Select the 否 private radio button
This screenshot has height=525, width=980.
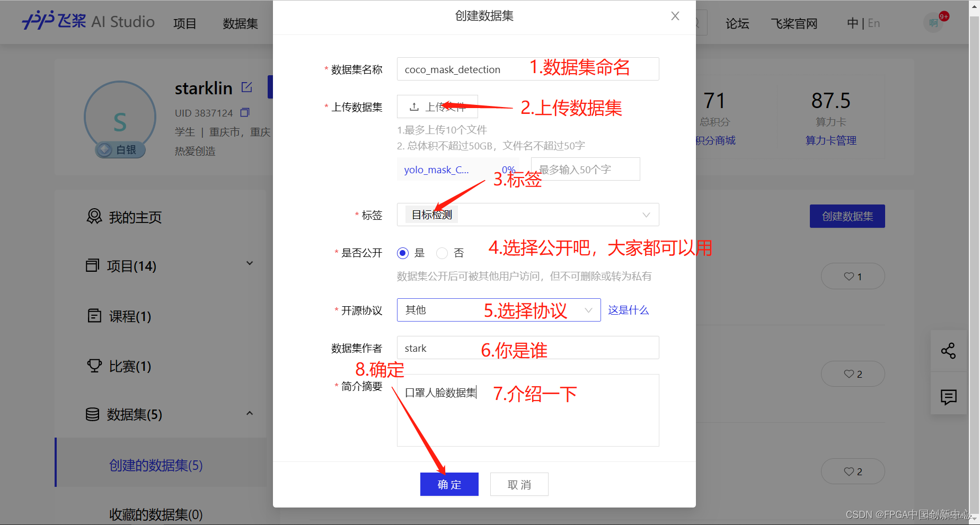(x=442, y=253)
